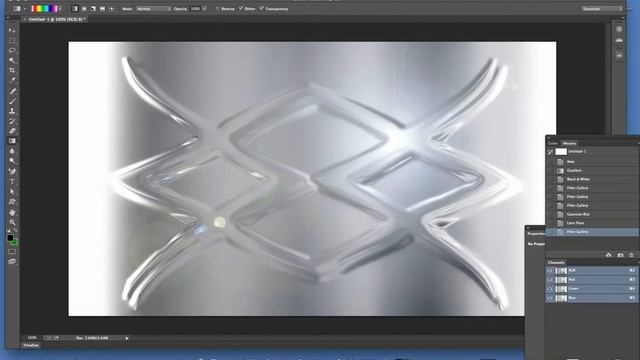Toggle Quick Mask mode icon
This screenshot has width=640, height=360.
point(12,252)
